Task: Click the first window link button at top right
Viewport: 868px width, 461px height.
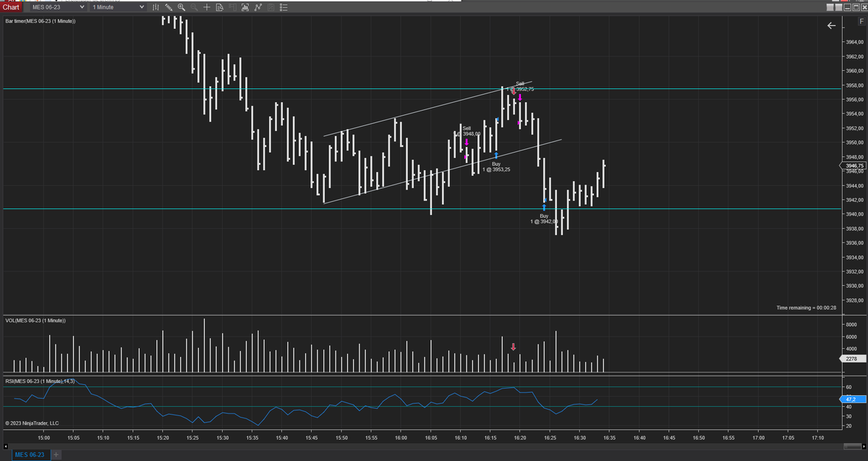Action: (x=830, y=7)
